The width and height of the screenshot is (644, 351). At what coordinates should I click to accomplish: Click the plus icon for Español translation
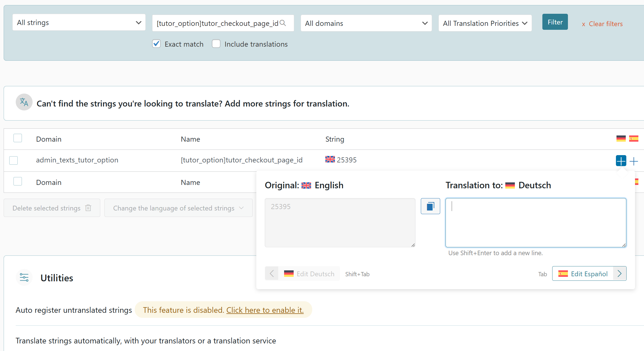coord(634,161)
